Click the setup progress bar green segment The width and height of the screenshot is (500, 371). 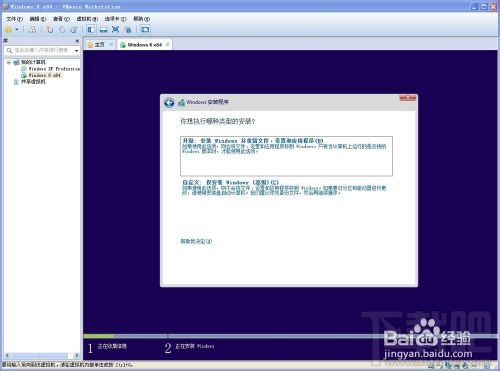tap(99, 336)
